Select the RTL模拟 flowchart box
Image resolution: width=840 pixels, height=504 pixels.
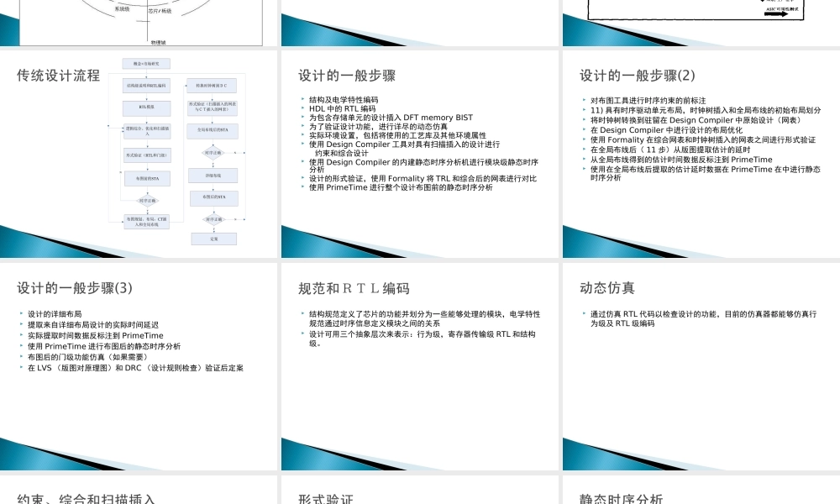point(147,108)
